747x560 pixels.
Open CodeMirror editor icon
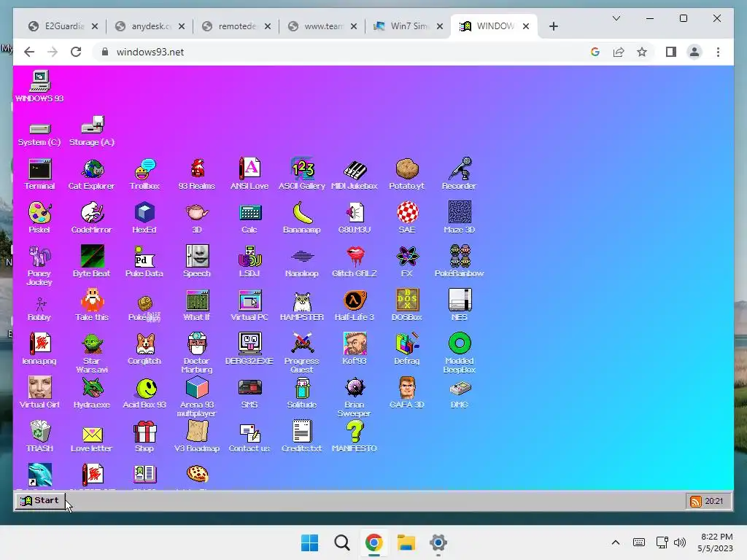(91, 218)
